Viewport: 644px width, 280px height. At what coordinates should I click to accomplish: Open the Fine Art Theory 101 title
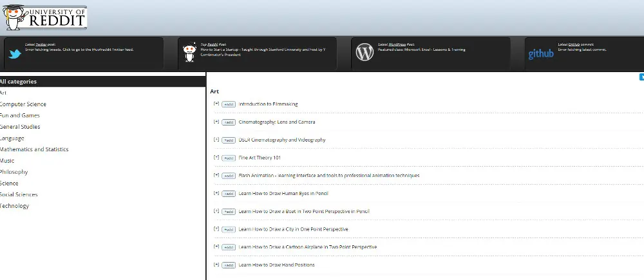(x=260, y=158)
